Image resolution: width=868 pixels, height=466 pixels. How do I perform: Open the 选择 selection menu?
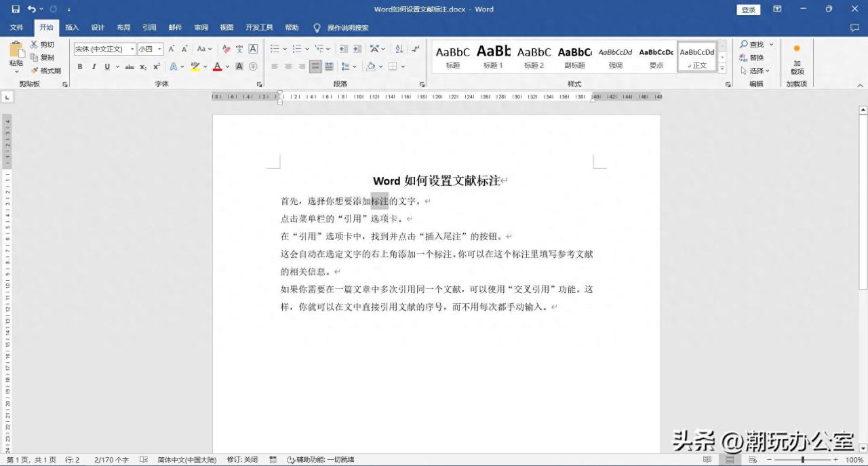(x=755, y=71)
